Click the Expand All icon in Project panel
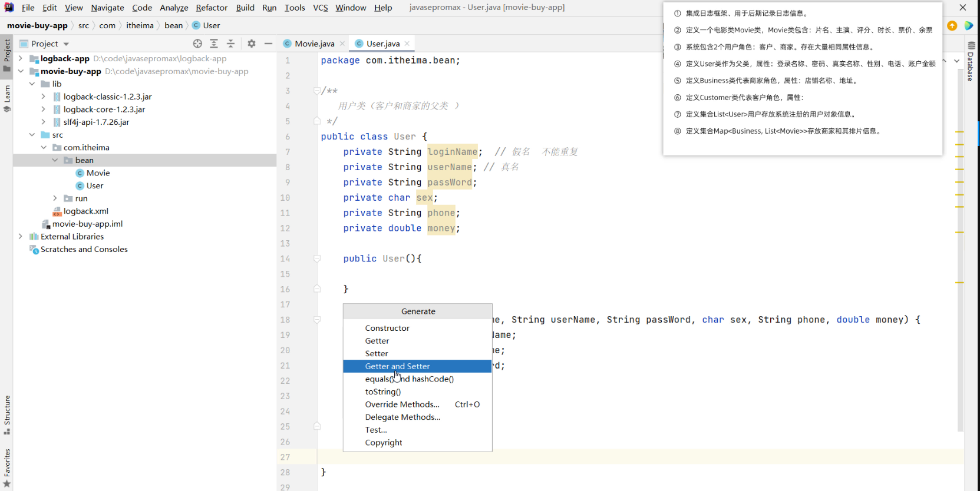Screen dimensions: 980x491 214,44
